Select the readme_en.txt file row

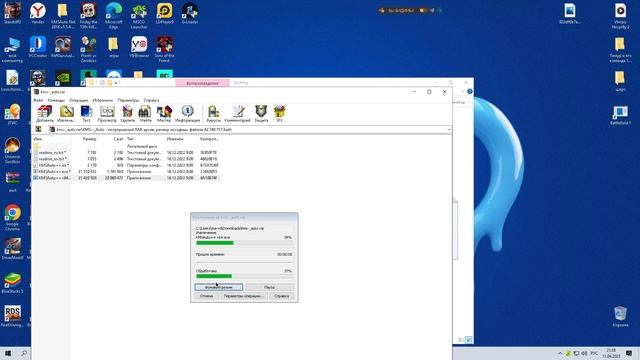(x=127, y=159)
